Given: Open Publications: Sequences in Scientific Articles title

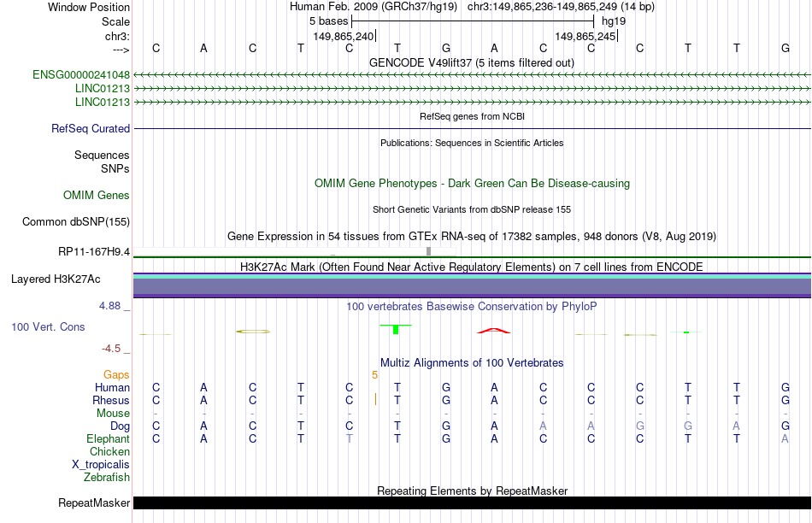Looking at the screenshot, I should [472, 143].
